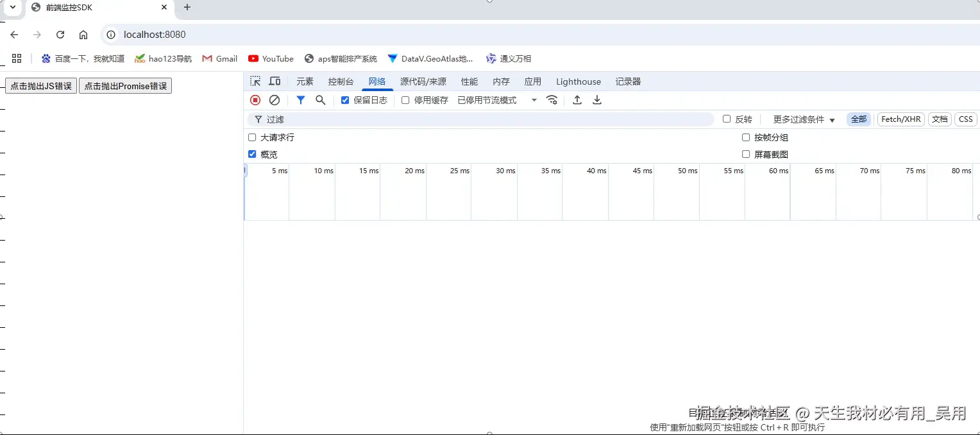Toggle 停用缓存 checkbox
Screen dimensions: 980x435
(x=405, y=100)
